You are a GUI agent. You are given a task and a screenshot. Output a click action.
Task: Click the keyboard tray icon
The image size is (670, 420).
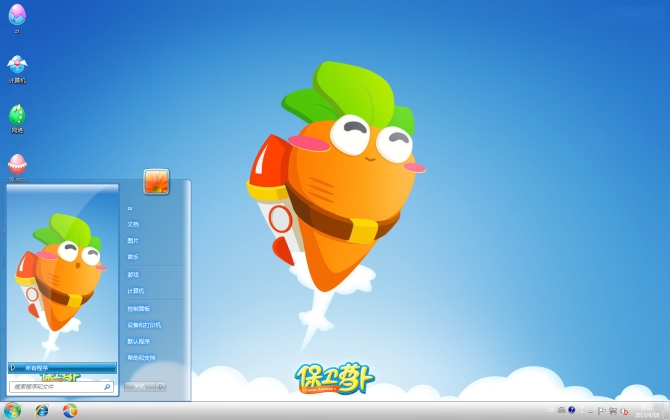pos(561,410)
